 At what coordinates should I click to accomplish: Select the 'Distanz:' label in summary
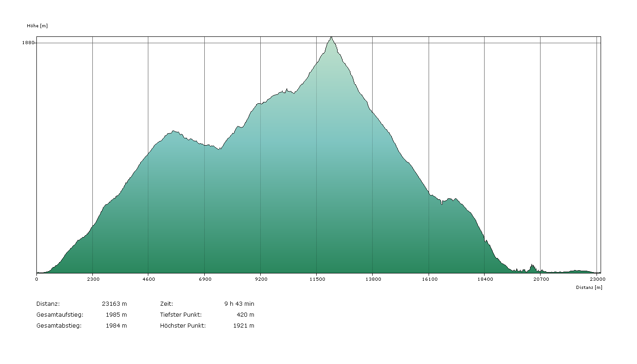pos(48,304)
